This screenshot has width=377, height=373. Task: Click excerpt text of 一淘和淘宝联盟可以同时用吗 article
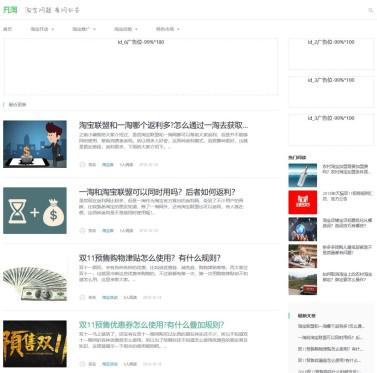coord(161,206)
